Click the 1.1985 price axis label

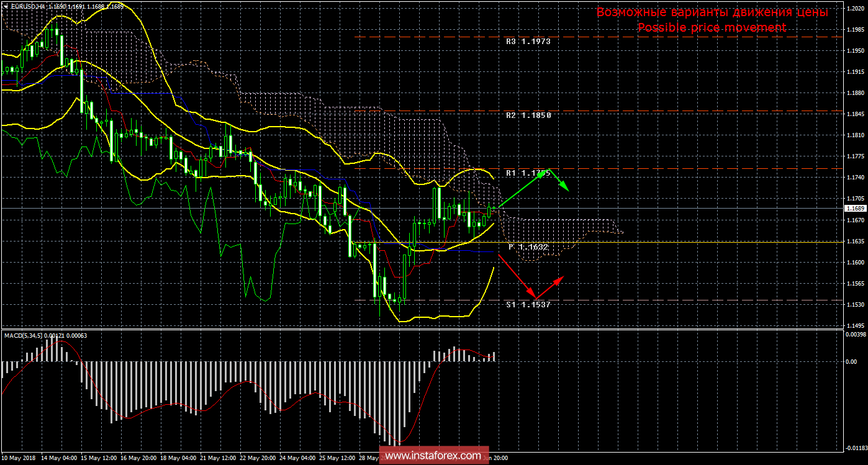856,30
